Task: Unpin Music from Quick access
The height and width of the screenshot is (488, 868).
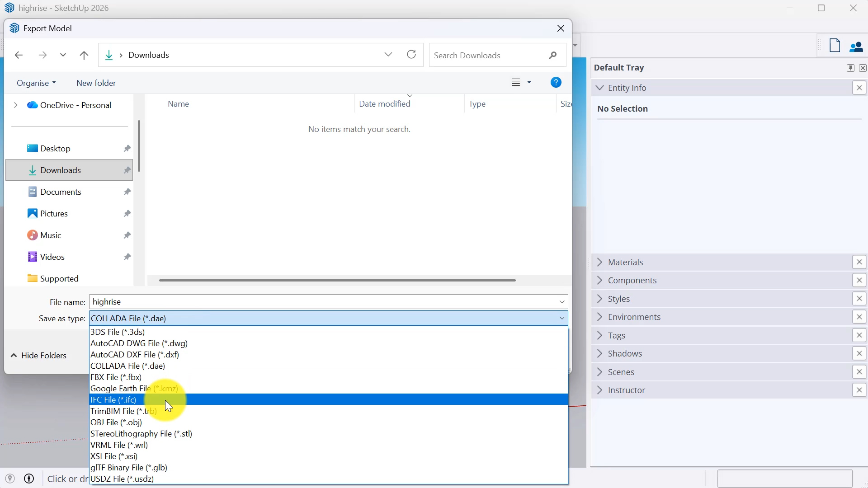Action: (x=127, y=235)
